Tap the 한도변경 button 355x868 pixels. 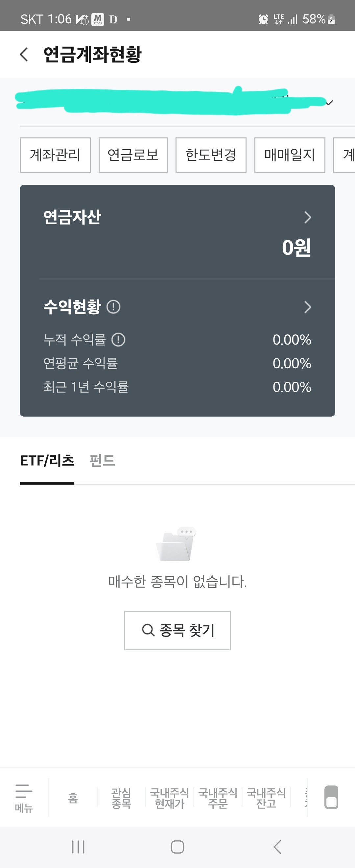click(x=210, y=155)
